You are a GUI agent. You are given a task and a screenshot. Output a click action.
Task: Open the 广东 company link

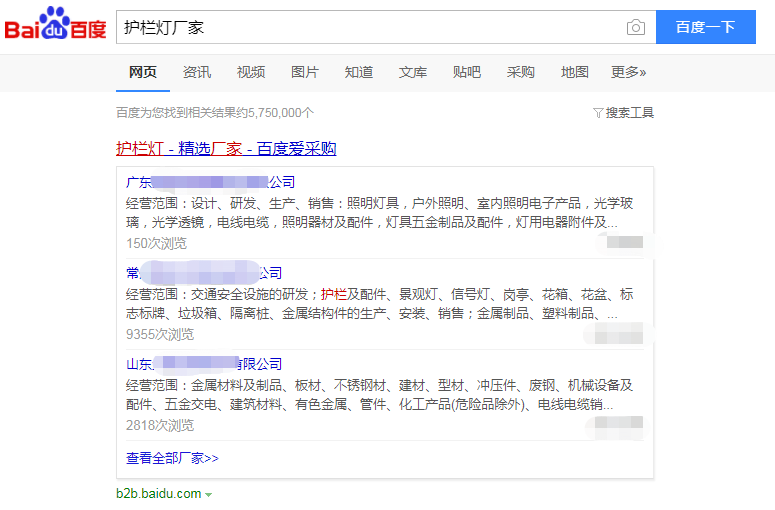click(211, 182)
